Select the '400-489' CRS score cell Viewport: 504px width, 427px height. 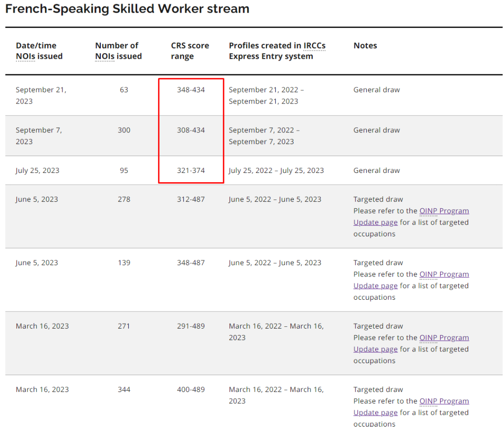pyautogui.click(x=191, y=390)
